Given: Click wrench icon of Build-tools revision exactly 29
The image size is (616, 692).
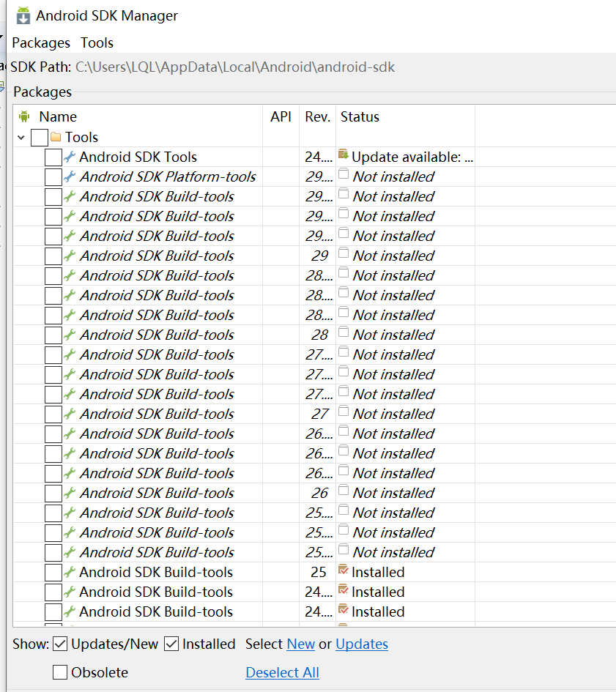Looking at the screenshot, I should (x=70, y=256).
